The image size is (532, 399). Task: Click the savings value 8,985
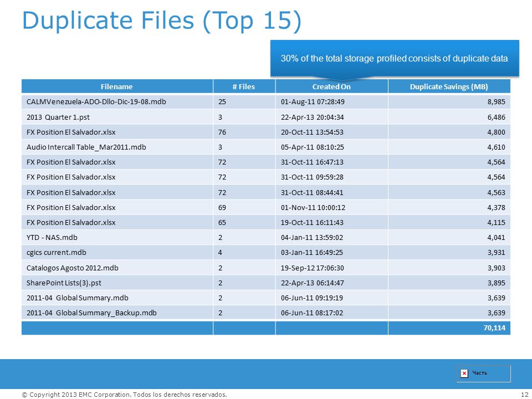[x=497, y=102]
